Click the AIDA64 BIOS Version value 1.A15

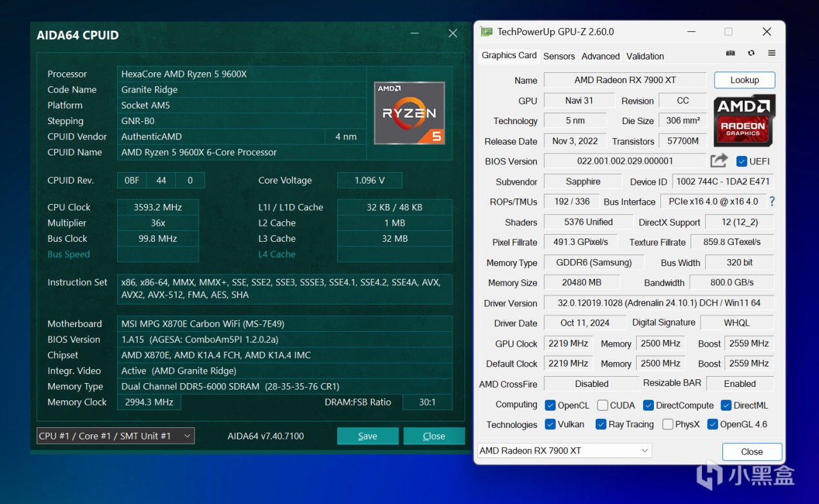point(285,340)
